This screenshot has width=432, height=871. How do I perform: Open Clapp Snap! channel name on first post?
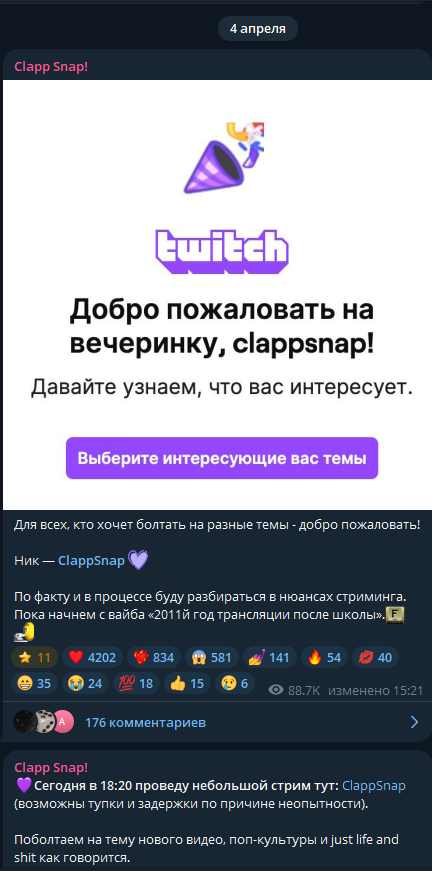(x=51, y=67)
